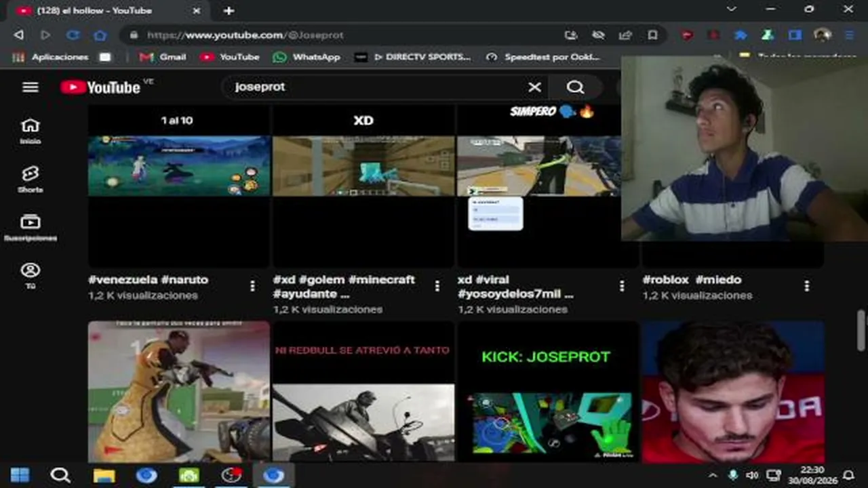Open the YouTube bookmark
This screenshot has width=868, height=488.
[230, 57]
